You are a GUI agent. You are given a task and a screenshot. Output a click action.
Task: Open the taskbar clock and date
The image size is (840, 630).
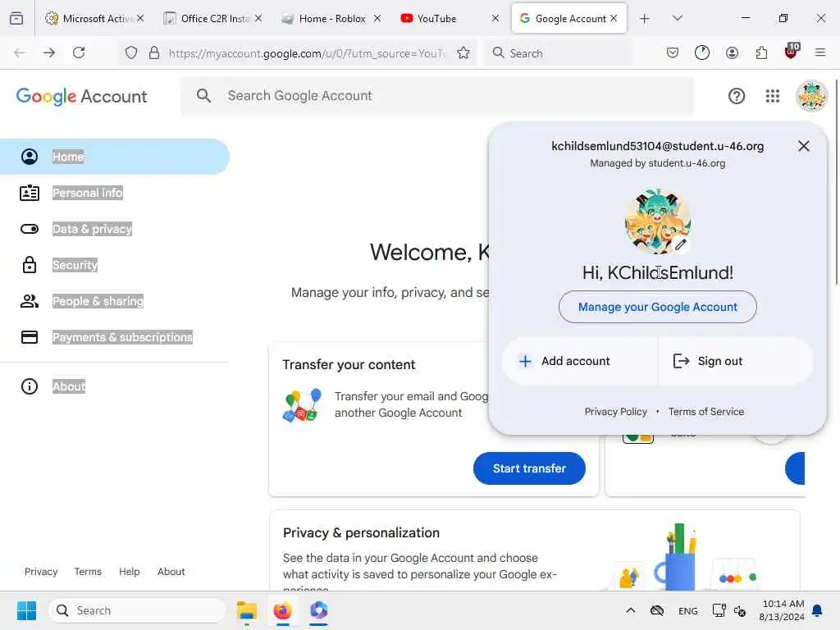tap(782, 610)
